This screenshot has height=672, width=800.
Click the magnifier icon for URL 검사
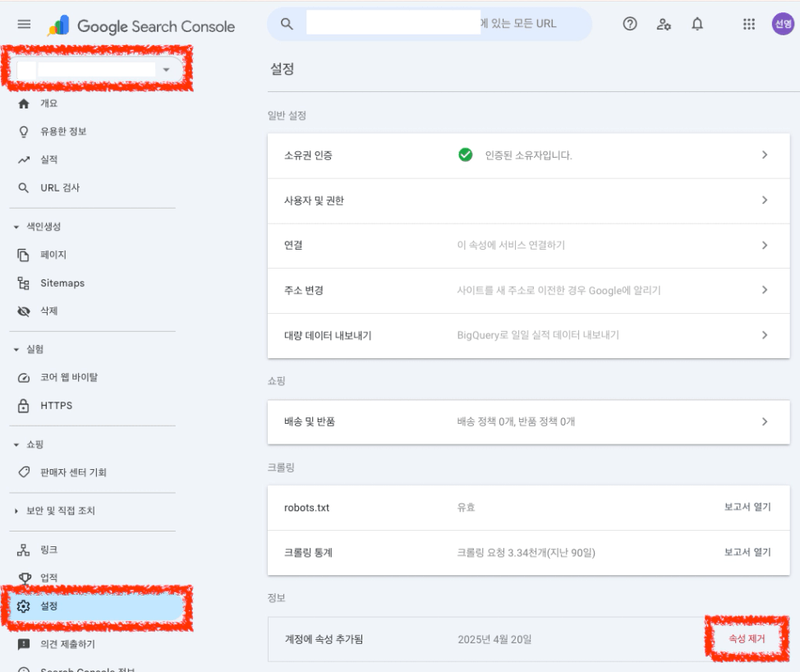click(x=24, y=188)
